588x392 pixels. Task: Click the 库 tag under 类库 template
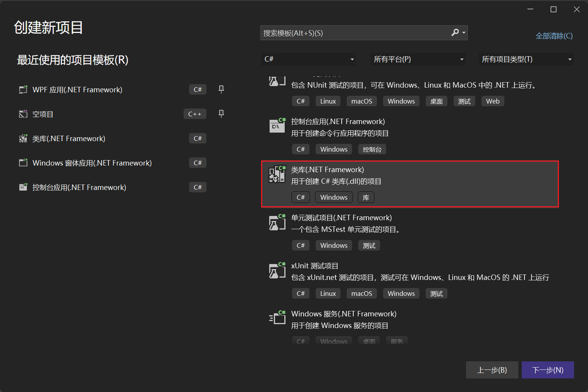366,197
